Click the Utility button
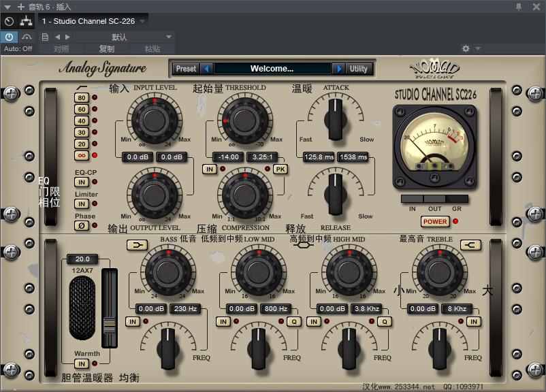The height and width of the screenshot is (392, 546). 358,69
